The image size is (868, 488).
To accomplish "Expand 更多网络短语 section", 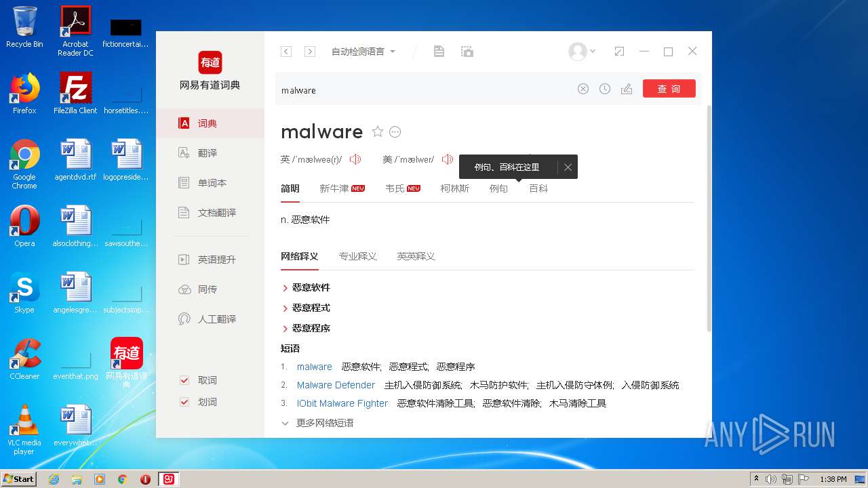I will coord(317,423).
